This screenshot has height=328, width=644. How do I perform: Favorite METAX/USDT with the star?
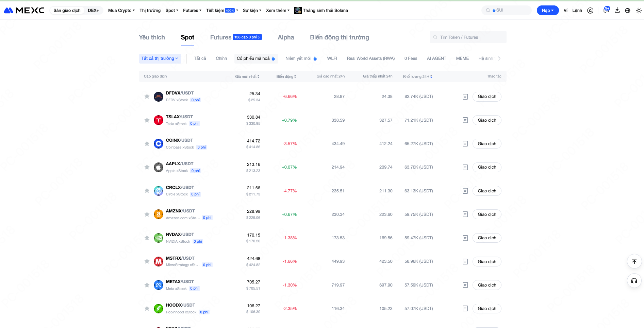point(147,285)
